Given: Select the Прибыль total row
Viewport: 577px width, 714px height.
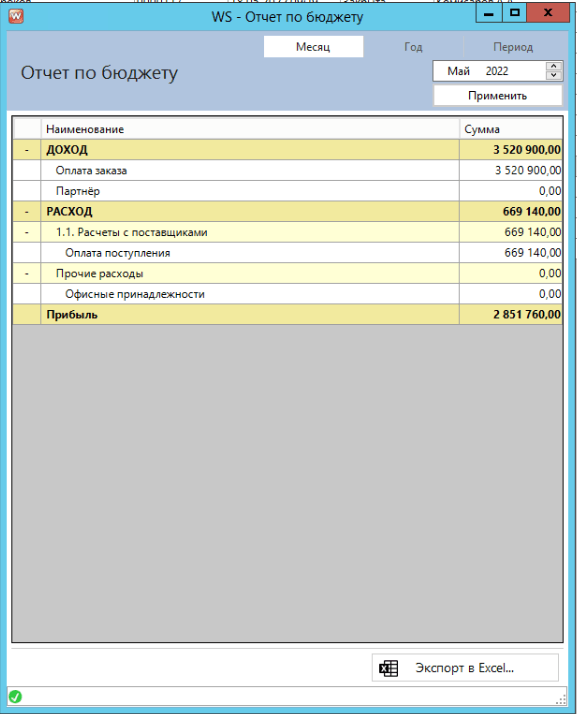Looking at the screenshot, I should pos(288,315).
